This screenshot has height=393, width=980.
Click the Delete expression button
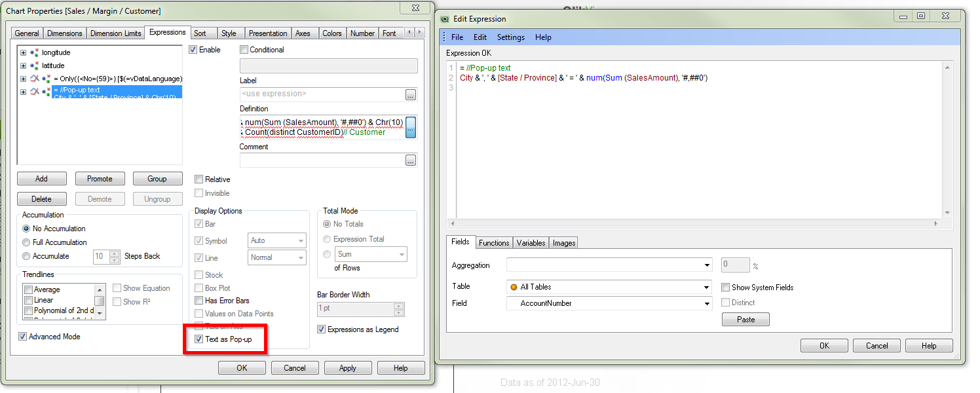point(41,199)
